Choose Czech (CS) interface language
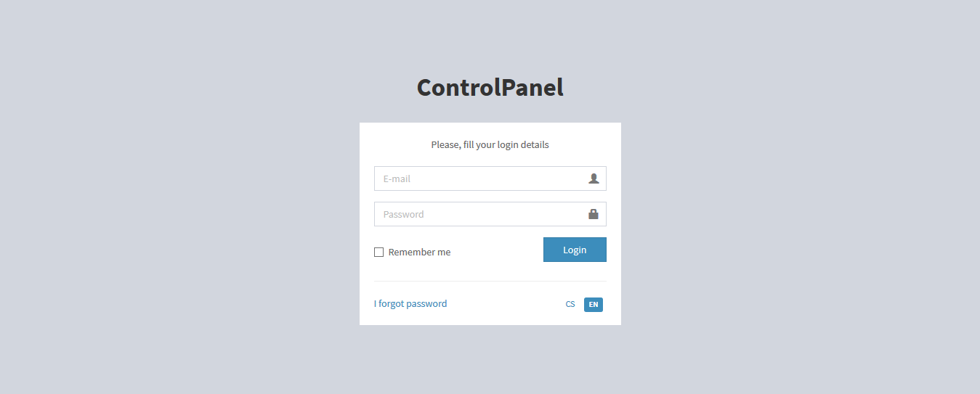This screenshot has height=394, width=980. tap(570, 304)
